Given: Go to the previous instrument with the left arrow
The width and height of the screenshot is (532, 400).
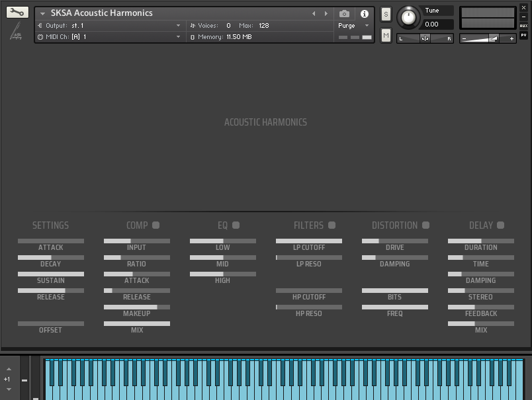Looking at the screenshot, I should pyautogui.click(x=314, y=13).
